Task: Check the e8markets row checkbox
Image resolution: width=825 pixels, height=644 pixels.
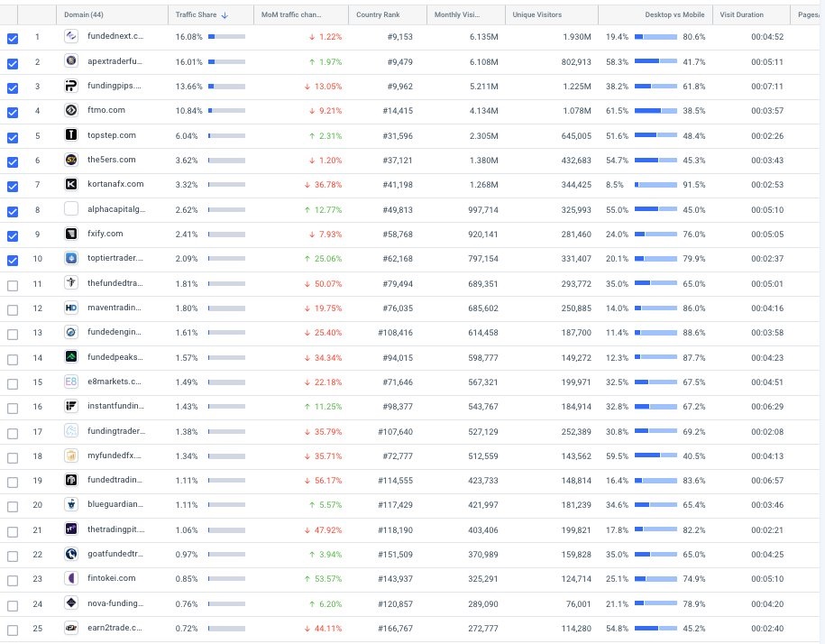Action: (13, 384)
